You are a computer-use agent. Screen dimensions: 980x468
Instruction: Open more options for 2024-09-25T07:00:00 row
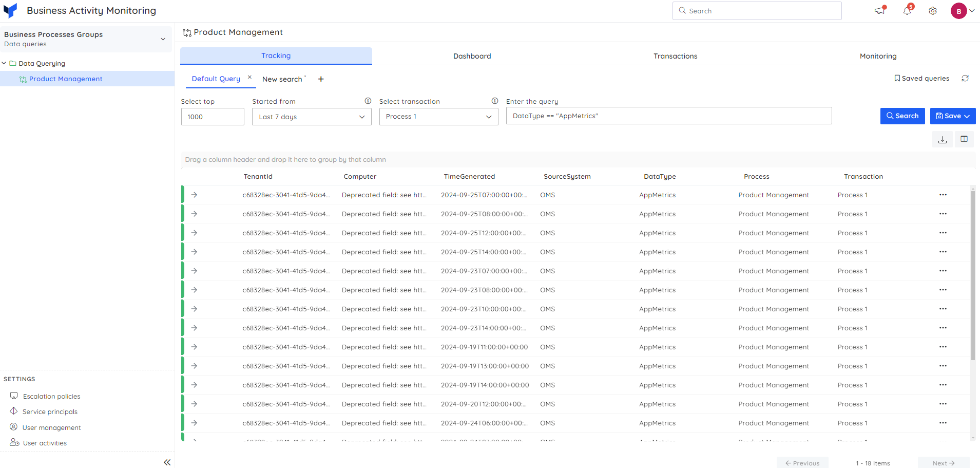click(x=943, y=195)
